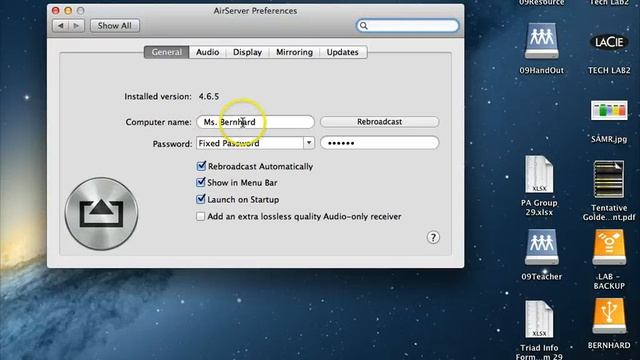This screenshot has height=360, width=640.
Task: Enable extra lossless Audio-only receiver checkbox
Action: coord(200,216)
